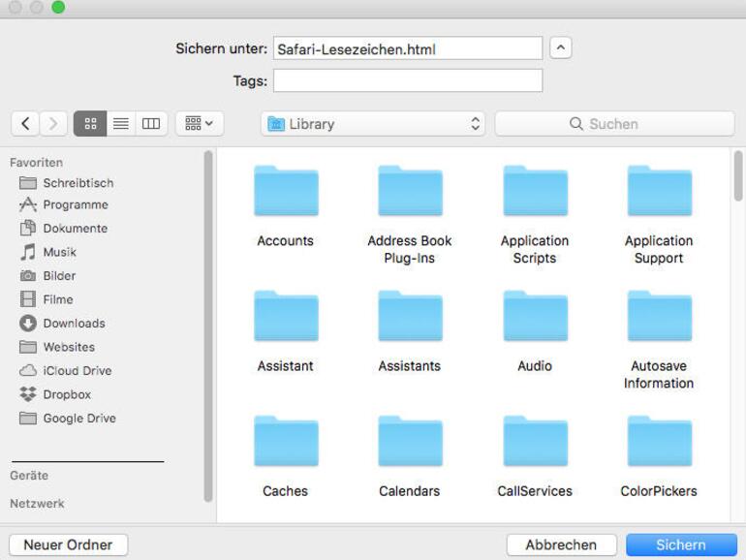Image resolution: width=746 pixels, height=560 pixels.
Task: Go back with the left arrow button
Action: (25, 124)
